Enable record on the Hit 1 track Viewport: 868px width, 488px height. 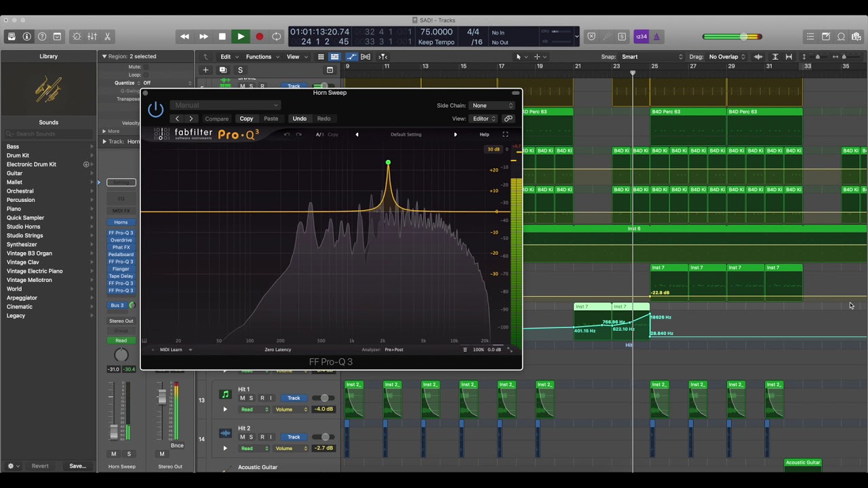point(262,399)
